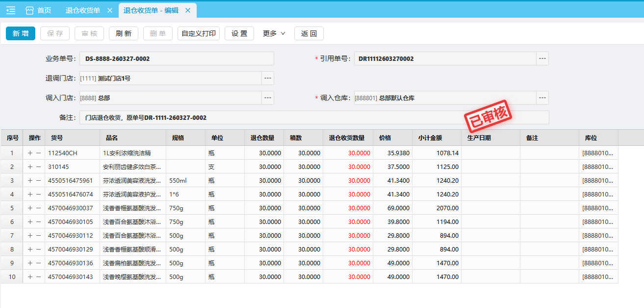Open the 引用单号 lookup ellipsis button
The width and height of the screenshot is (644, 308).
(542, 58)
